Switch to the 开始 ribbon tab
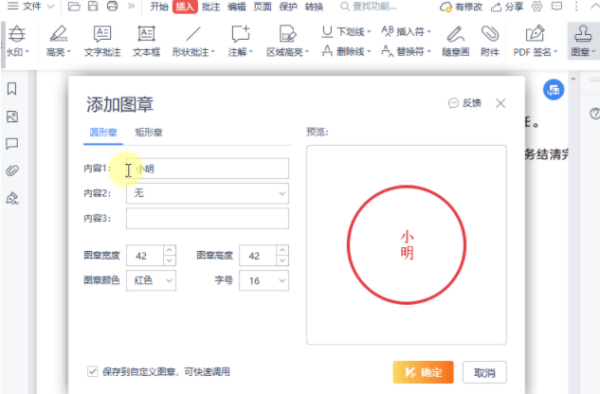The image size is (600, 394). [x=159, y=7]
